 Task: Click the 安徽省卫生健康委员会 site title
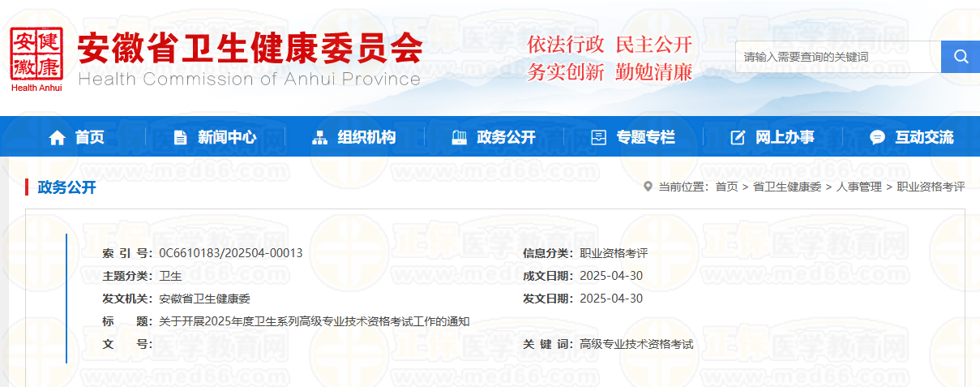250,50
